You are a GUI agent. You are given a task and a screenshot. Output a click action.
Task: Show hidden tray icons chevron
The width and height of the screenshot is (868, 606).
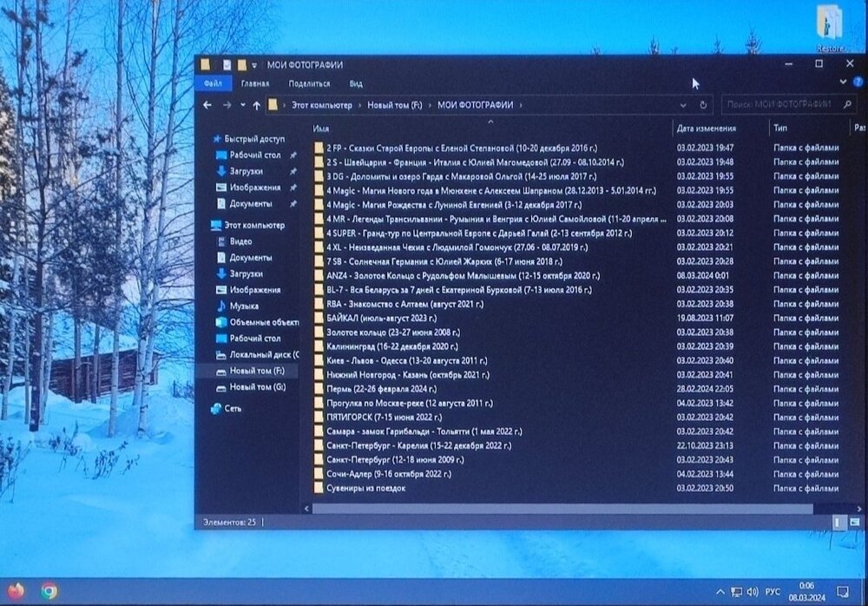point(720,591)
